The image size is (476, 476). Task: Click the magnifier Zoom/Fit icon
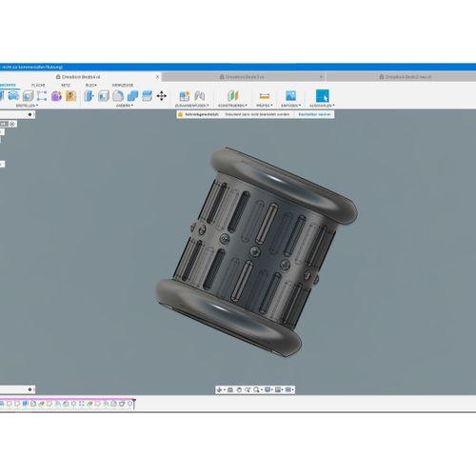coord(256,389)
